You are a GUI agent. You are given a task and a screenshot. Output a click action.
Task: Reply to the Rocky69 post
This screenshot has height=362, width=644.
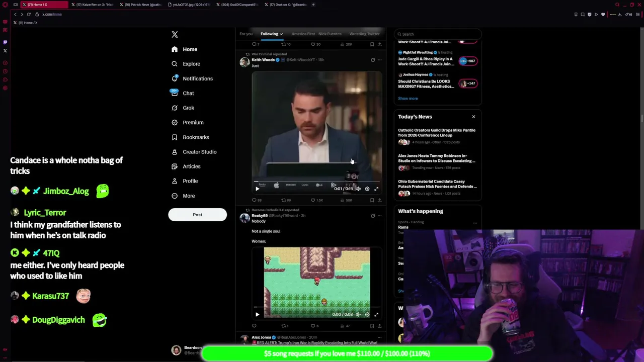[x=254, y=326]
